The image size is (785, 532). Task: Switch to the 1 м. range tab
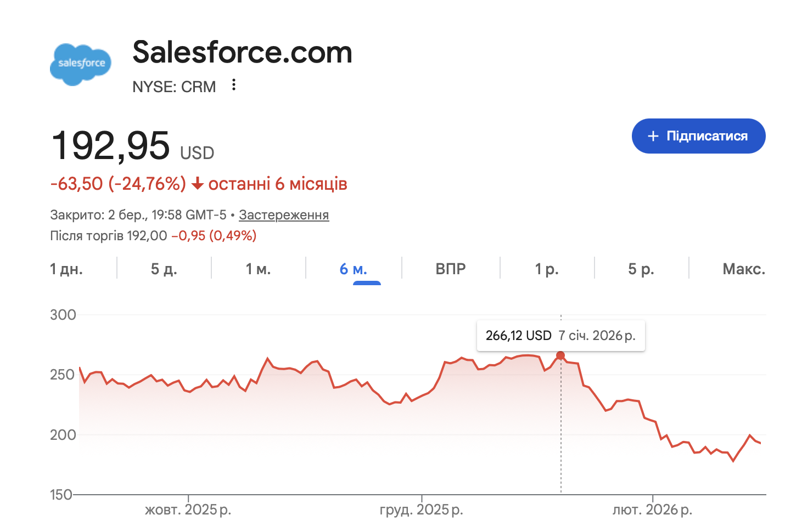click(x=258, y=269)
